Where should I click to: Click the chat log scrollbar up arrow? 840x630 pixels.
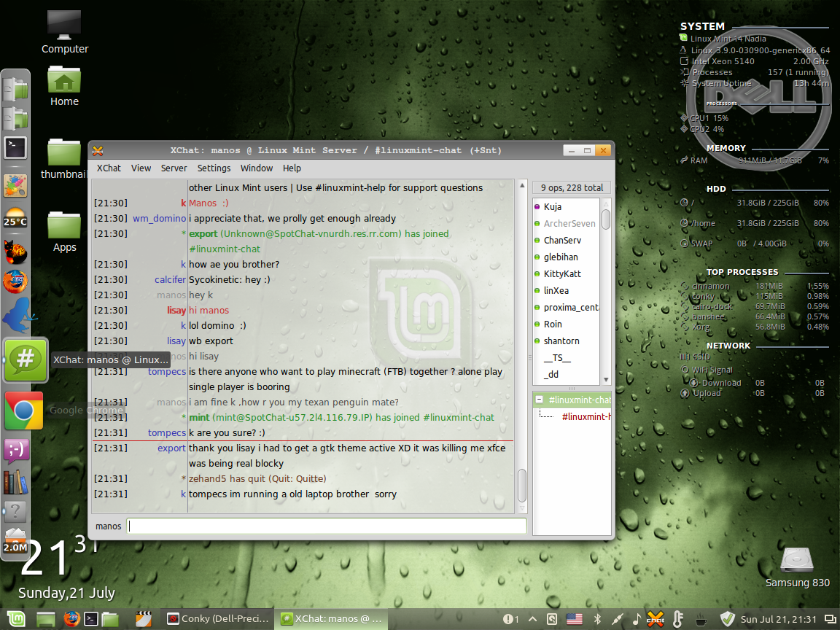(x=522, y=185)
